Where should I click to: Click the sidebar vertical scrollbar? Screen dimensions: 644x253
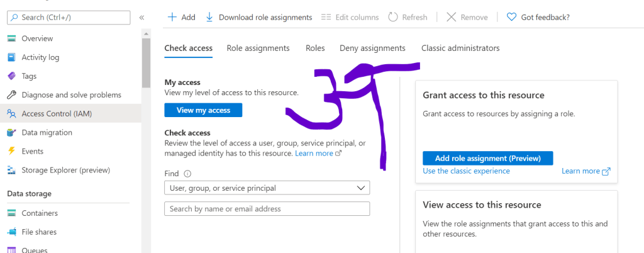[x=146, y=63]
